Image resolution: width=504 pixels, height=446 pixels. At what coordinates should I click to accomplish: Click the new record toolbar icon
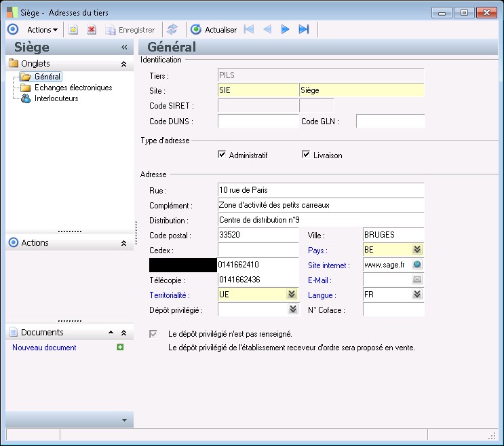pyautogui.click(x=73, y=30)
